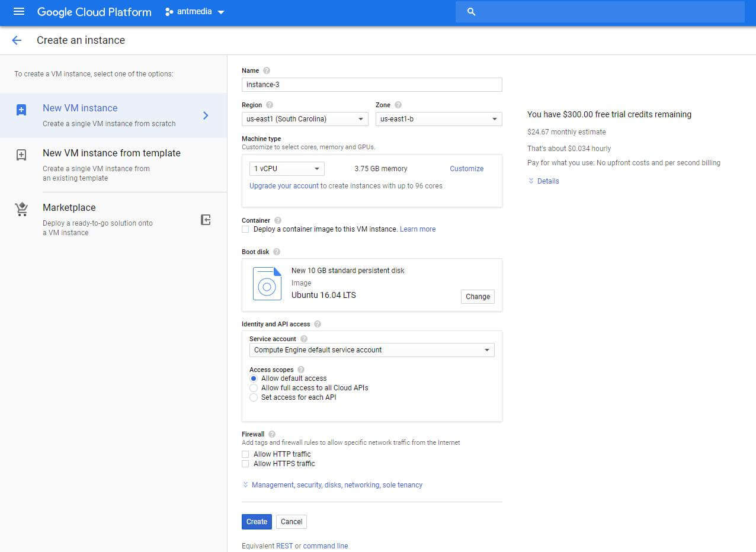Click the container Learn more link
The image size is (756, 552).
418,229
